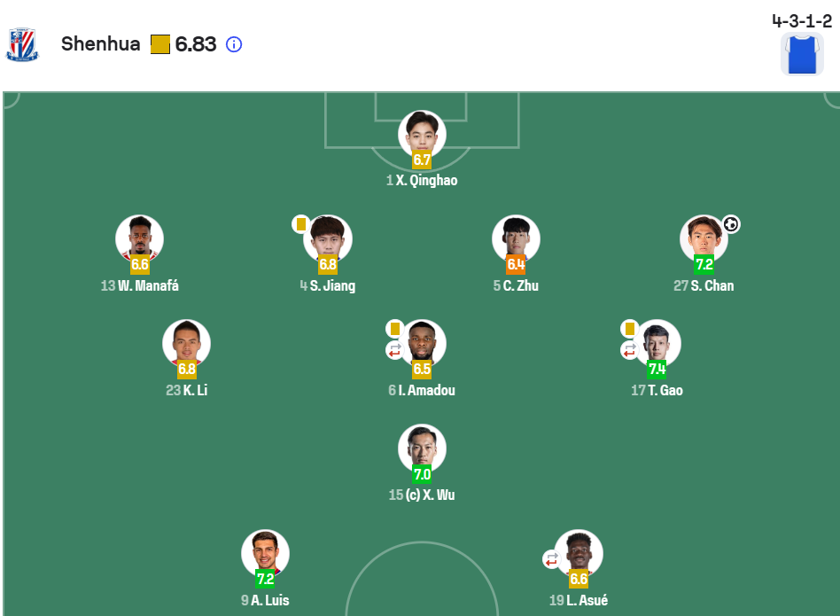Click captain X. Wu's name label
Viewport: 840px width, 616px height.
[430, 495]
